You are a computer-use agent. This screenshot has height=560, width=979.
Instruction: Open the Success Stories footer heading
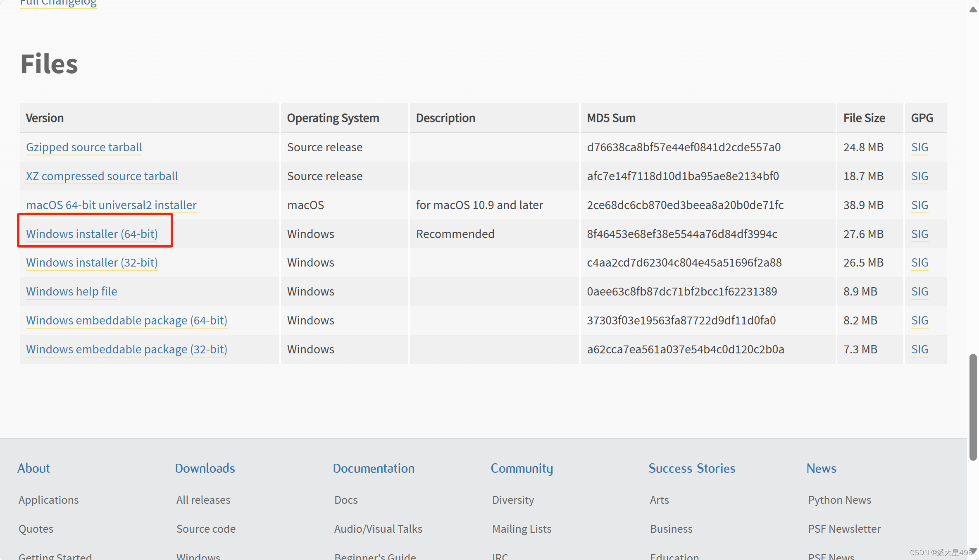coord(692,468)
